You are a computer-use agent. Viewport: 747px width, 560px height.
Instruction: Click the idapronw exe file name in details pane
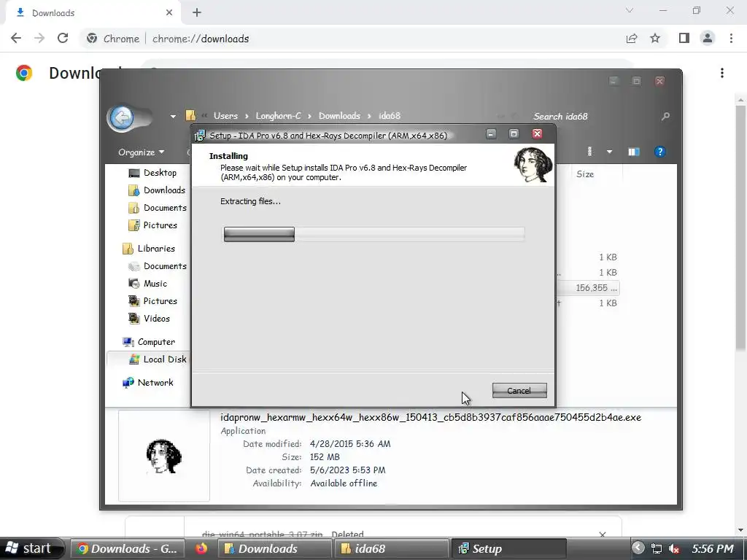(x=430, y=417)
